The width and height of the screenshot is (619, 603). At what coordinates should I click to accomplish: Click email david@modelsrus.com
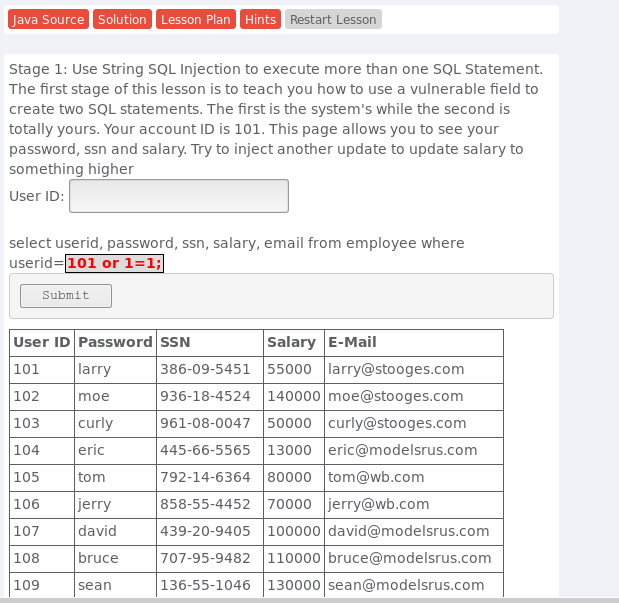[414, 532]
